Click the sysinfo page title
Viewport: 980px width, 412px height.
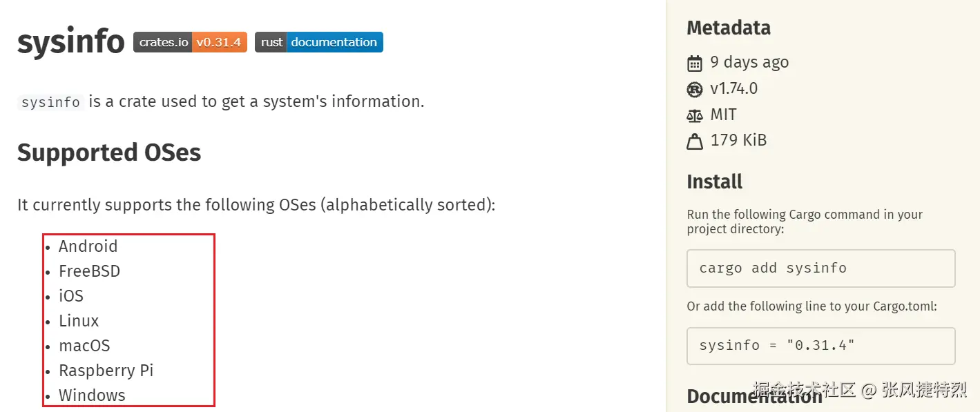click(70, 42)
